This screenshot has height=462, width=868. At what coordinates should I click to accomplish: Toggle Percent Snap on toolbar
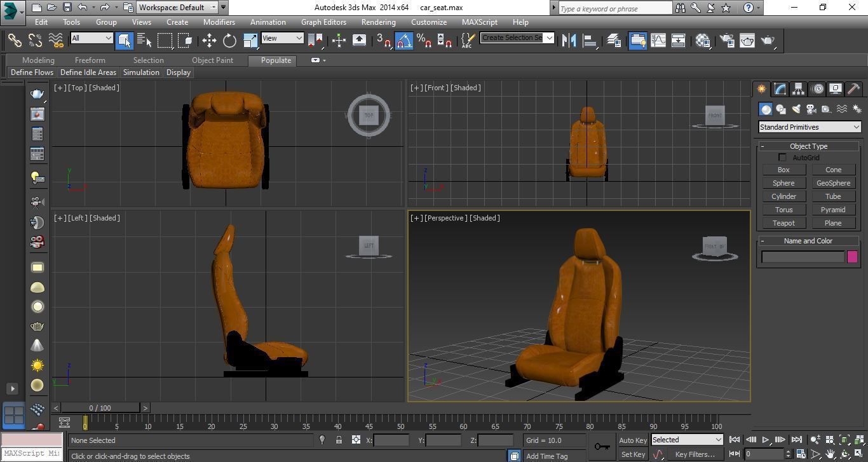pos(424,40)
